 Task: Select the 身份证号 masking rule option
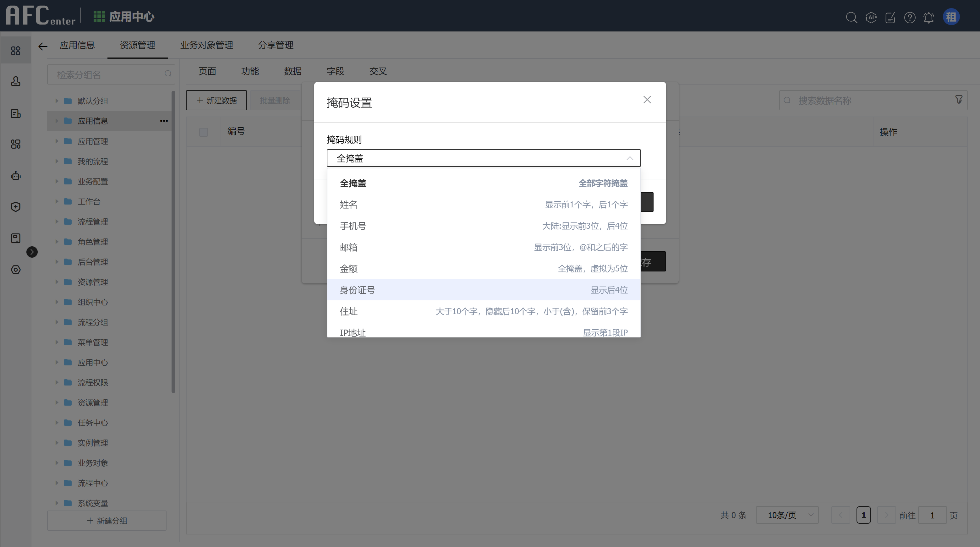click(483, 289)
